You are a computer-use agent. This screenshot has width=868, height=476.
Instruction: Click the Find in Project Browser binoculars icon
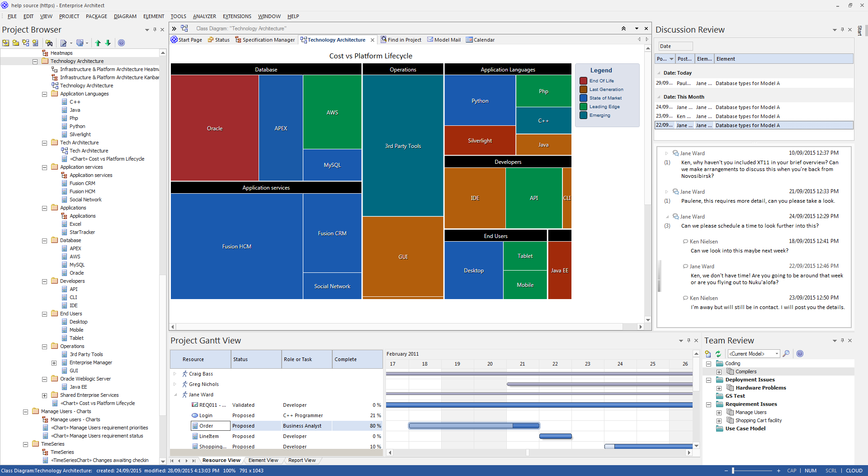pos(49,43)
